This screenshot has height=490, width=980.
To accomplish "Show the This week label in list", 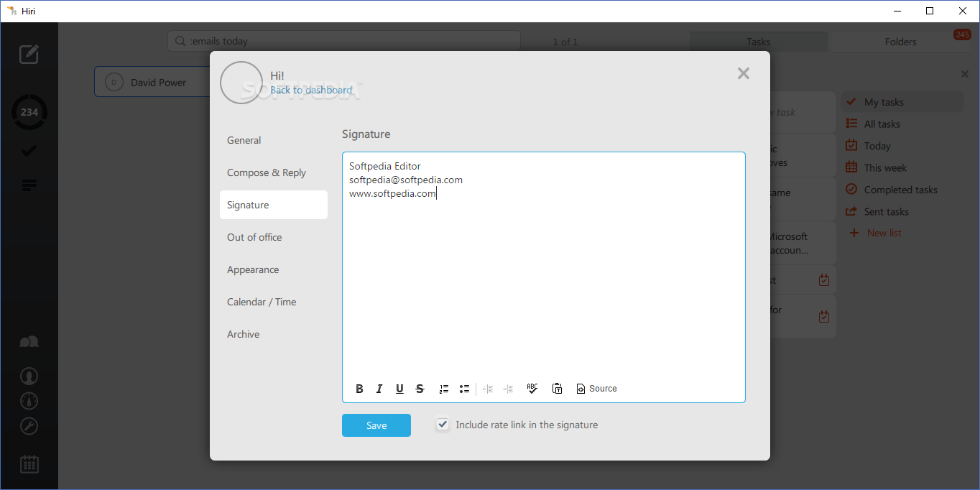I will tap(885, 167).
